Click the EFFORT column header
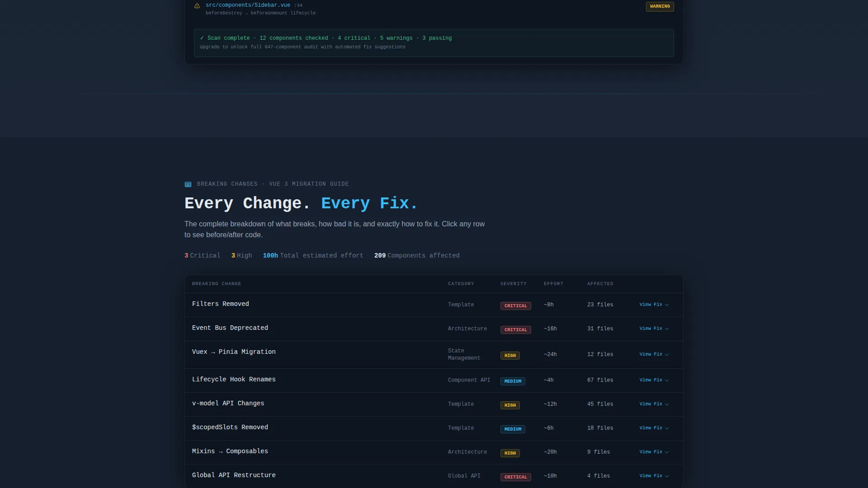The image size is (868, 488). [553, 284]
